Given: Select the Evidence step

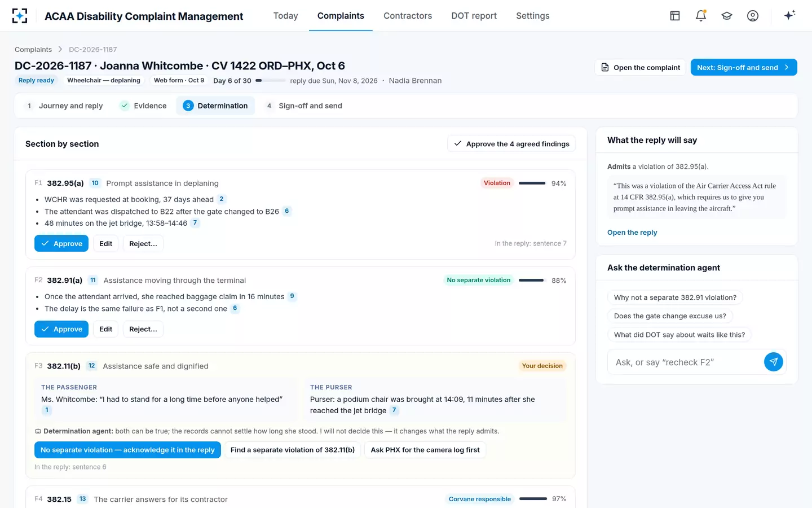Looking at the screenshot, I should [143, 106].
